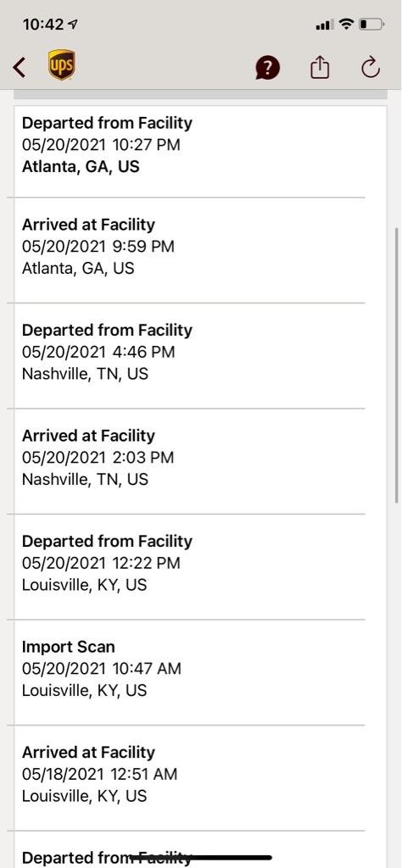Tap the back arrow in header
Viewport: 402px width, 868px height.
pyautogui.click(x=20, y=68)
